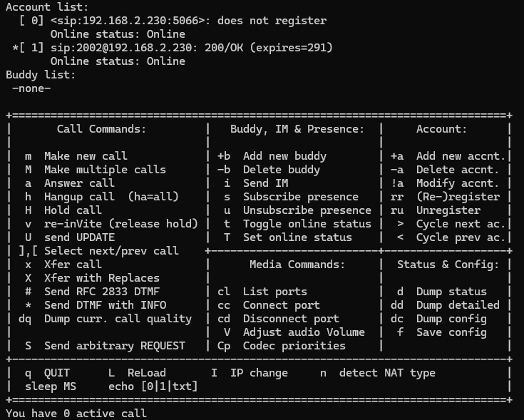Click the 'Send IM' command entry
The height and width of the screenshot is (420, 524).
[265, 183]
